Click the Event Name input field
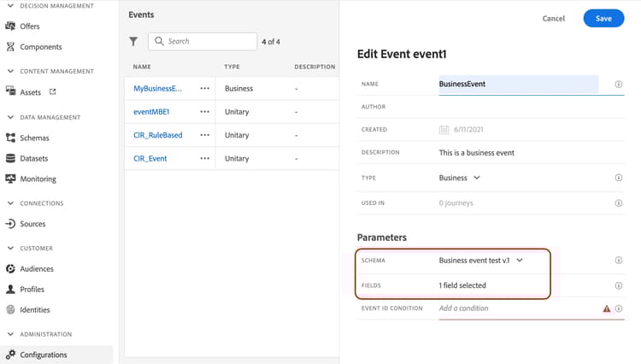 click(x=518, y=85)
